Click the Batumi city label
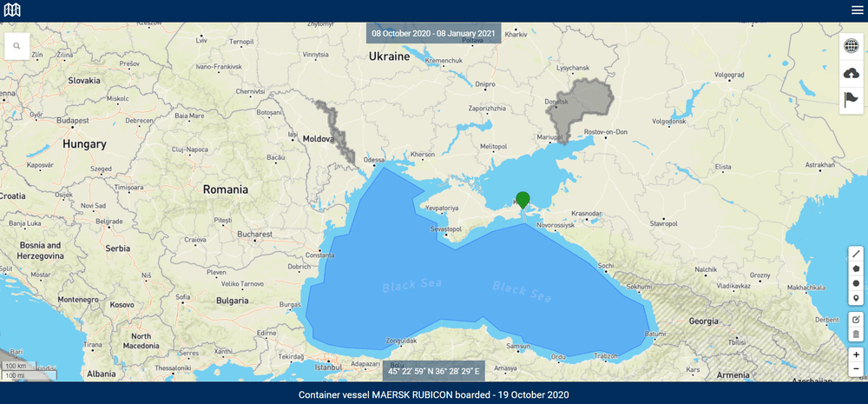 [x=654, y=334]
